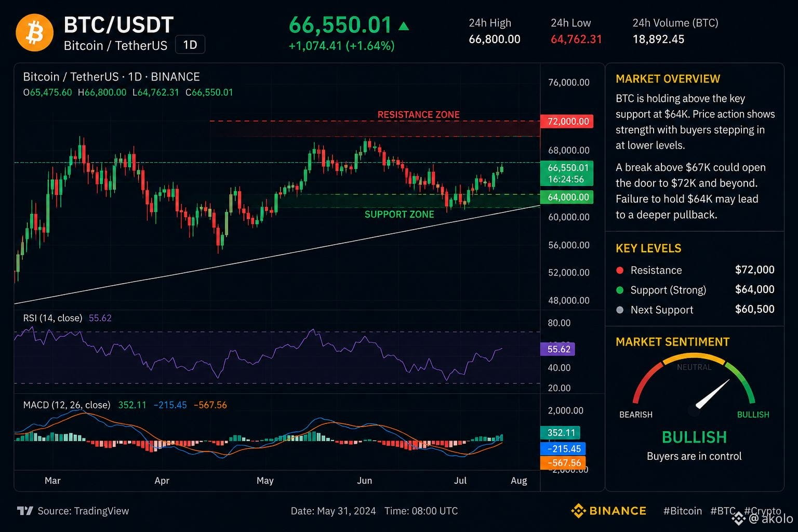Click the white needle of the sentiment gauge

click(x=713, y=394)
